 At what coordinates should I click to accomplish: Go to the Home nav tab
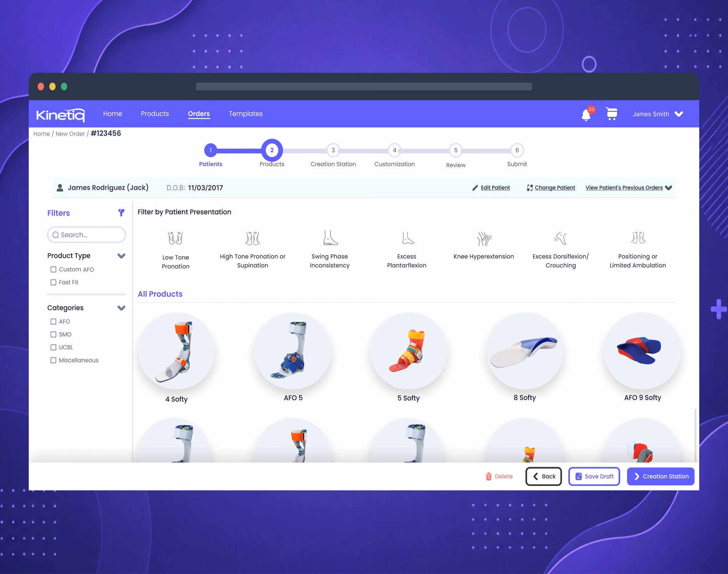(112, 114)
